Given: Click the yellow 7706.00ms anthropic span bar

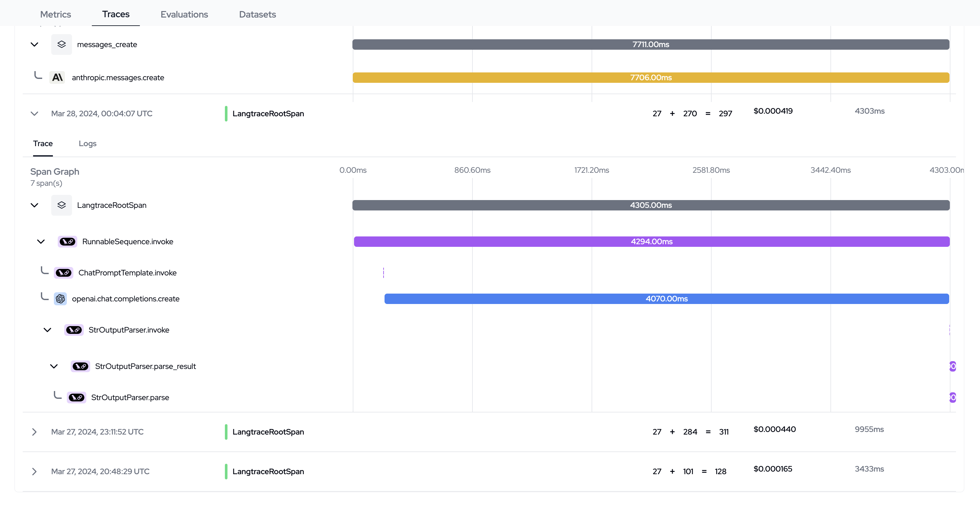Looking at the screenshot, I should (651, 78).
